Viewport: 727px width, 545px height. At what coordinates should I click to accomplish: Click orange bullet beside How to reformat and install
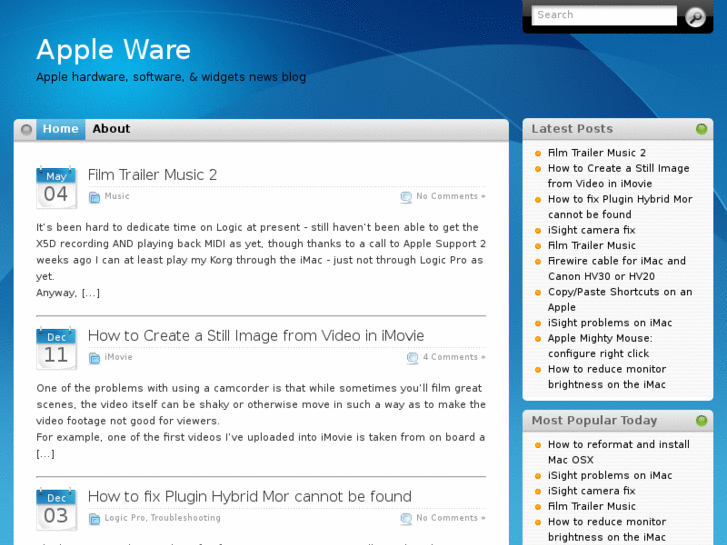pyautogui.click(x=538, y=445)
